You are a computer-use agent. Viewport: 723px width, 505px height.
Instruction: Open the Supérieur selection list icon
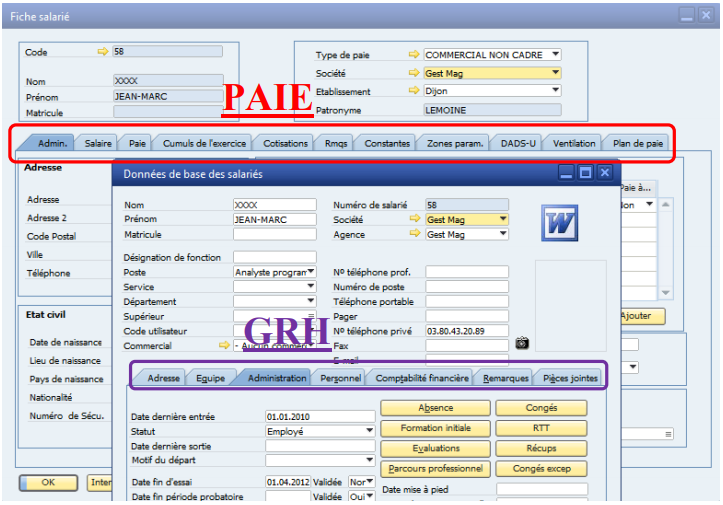(311, 316)
